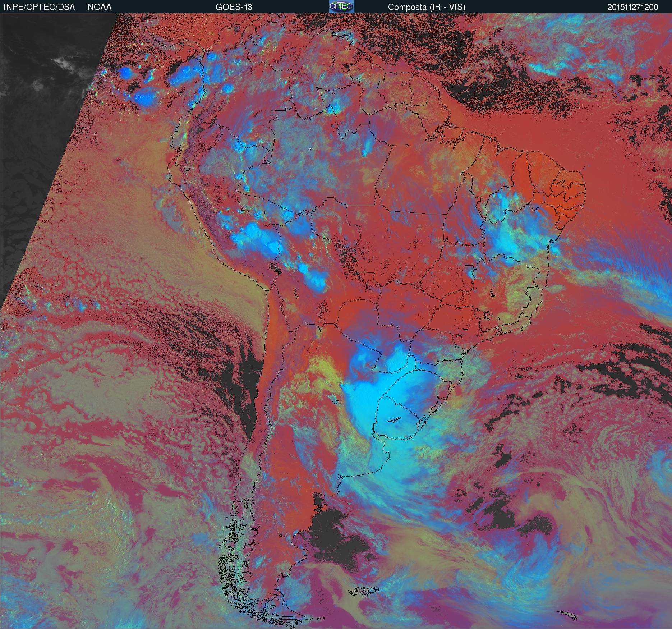The width and height of the screenshot is (672, 629).
Task: Click the NOAA label in header
Action: [x=100, y=7]
